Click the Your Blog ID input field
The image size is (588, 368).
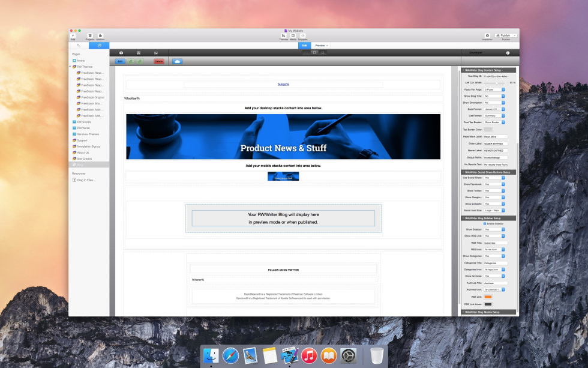pos(496,76)
